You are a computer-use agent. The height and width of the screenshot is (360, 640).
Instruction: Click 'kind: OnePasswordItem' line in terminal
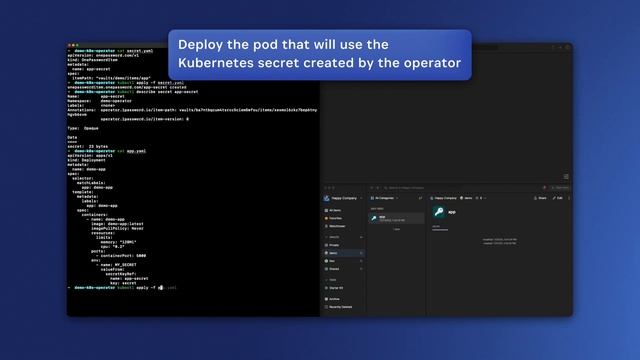click(92, 60)
